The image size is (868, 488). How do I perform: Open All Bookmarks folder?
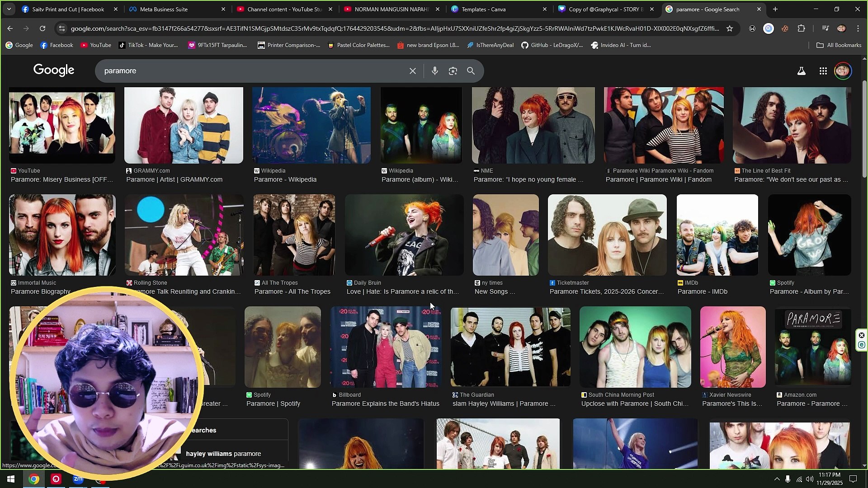pos(839,45)
